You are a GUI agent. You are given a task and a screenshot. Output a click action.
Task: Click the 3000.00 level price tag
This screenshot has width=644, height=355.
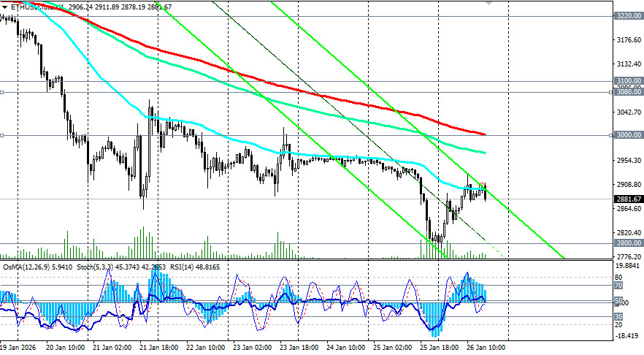click(x=628, y=135)
